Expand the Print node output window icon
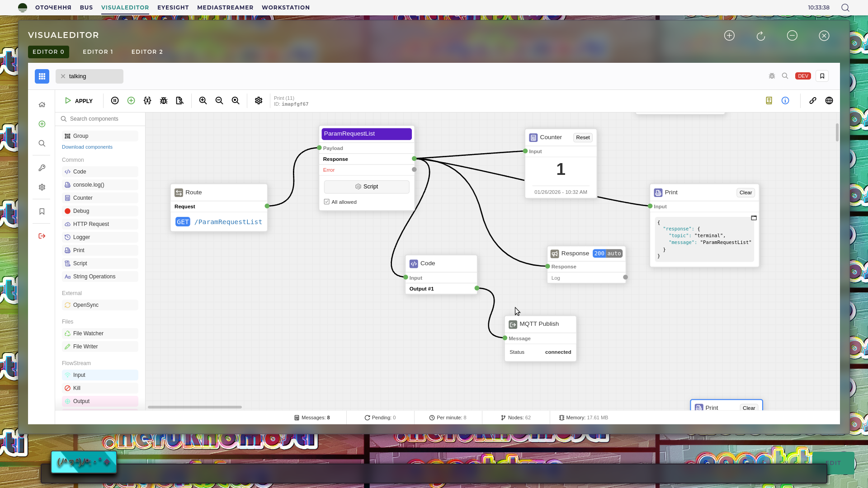Viewport: 868px width, 488px height. coord(754,218)
